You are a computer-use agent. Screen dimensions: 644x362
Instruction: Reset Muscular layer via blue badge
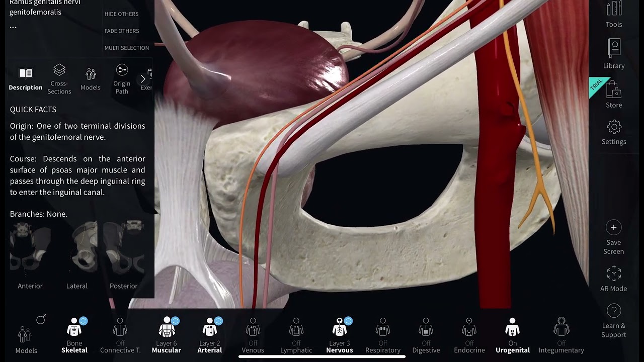176,321
